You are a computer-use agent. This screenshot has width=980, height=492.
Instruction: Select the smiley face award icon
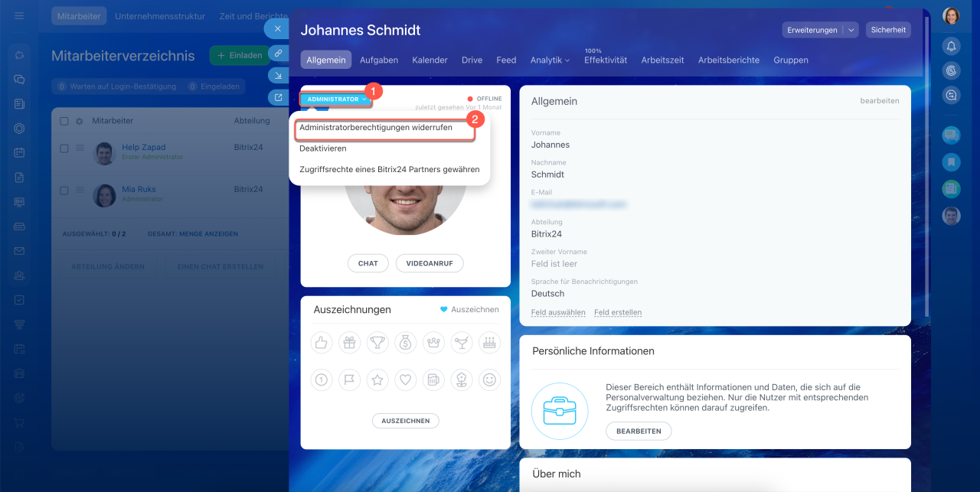(489, 379)
